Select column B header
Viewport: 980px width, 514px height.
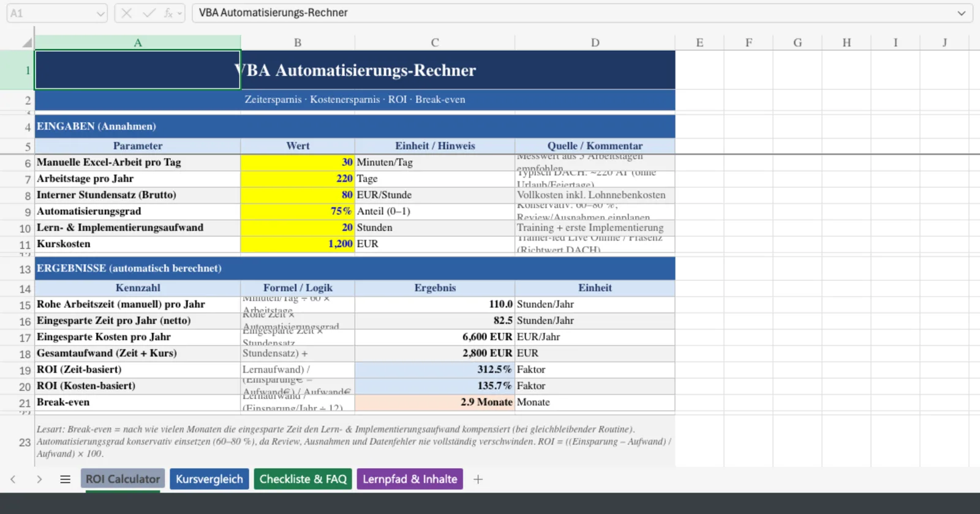coord(298,42)
